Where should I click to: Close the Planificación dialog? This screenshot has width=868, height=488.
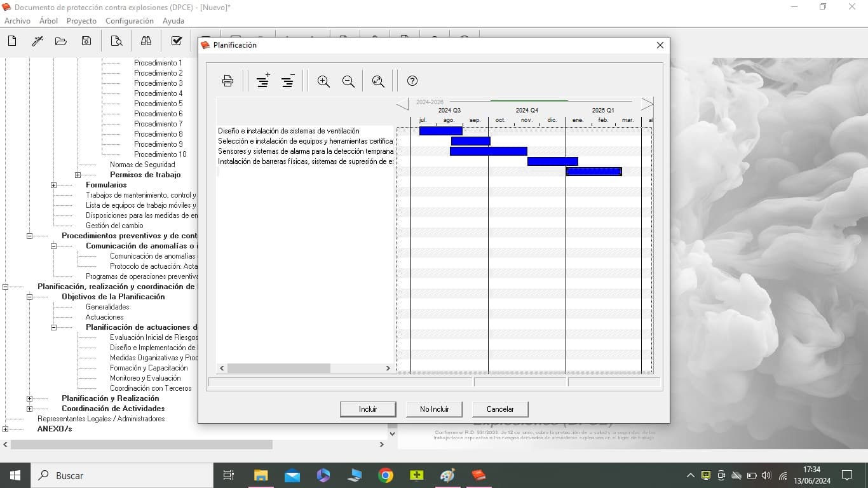click(660, 45)
